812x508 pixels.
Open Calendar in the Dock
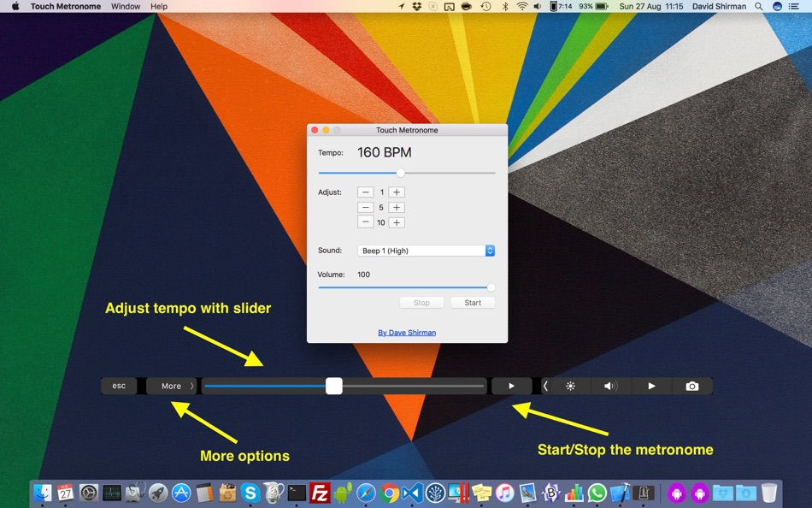coord(65,493)
